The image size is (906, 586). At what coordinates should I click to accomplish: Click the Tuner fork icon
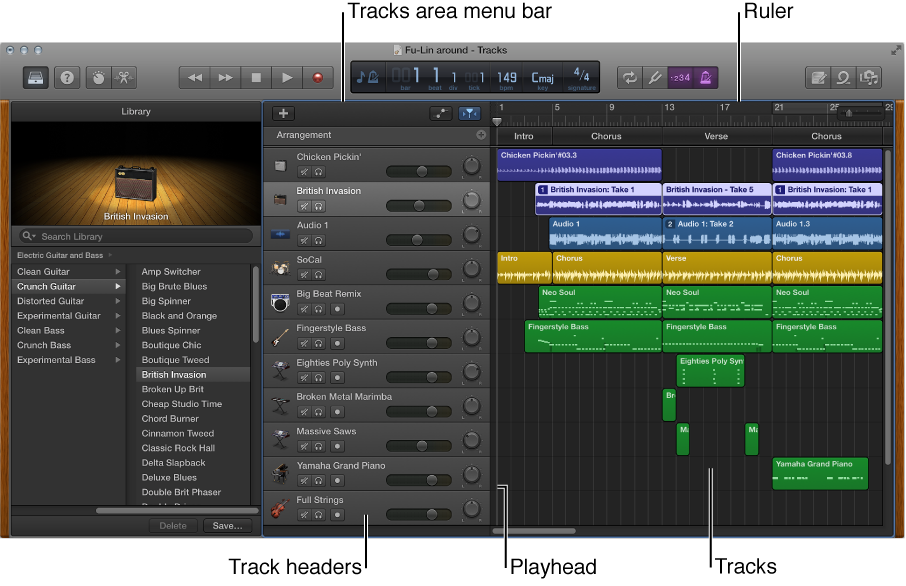(656, 77)
